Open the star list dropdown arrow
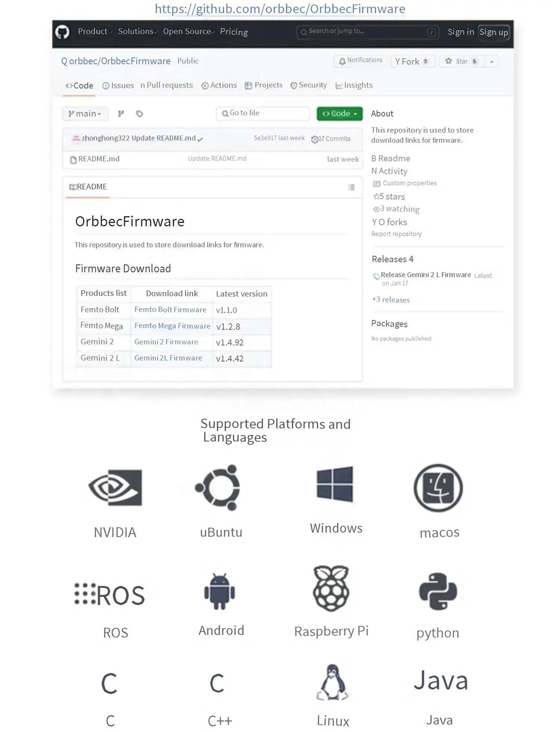The height and width of the screenshot is (732, 560). [x=492, y=62]
